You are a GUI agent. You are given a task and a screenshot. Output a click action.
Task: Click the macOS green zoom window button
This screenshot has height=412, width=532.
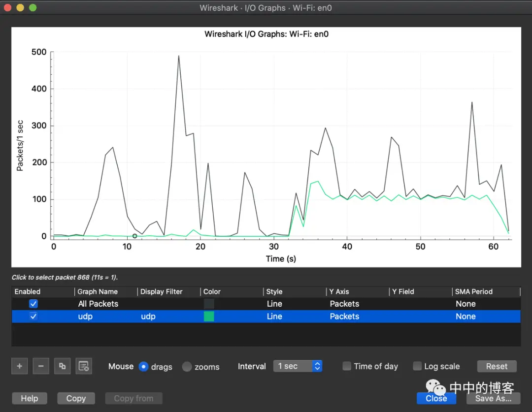tap(33, 7)
